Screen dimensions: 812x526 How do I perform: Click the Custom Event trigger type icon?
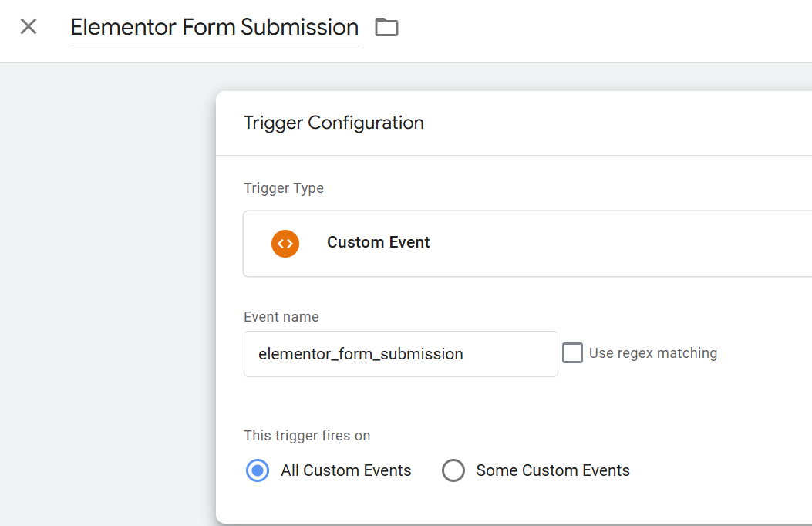[285, 243]
